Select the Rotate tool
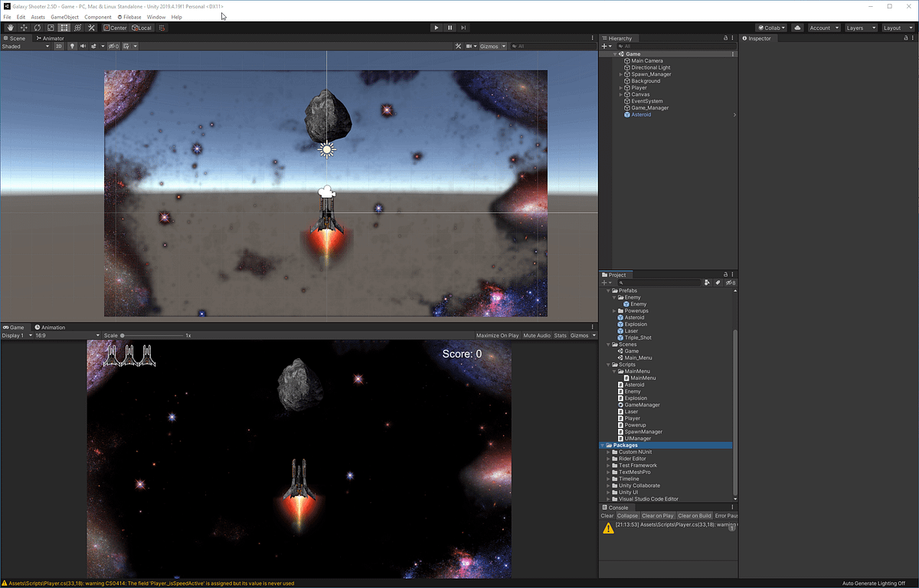This screenshot has height=588, width=919. click(37, 28)
